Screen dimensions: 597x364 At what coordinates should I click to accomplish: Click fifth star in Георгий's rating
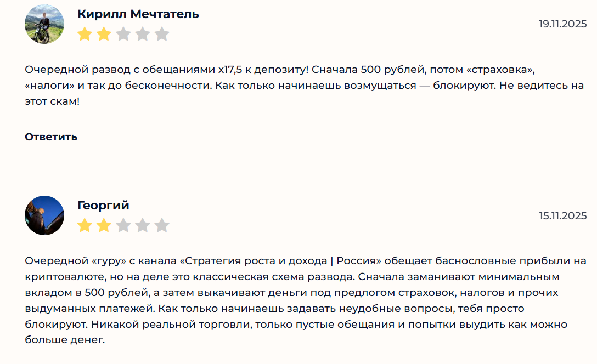coord(162,225)
